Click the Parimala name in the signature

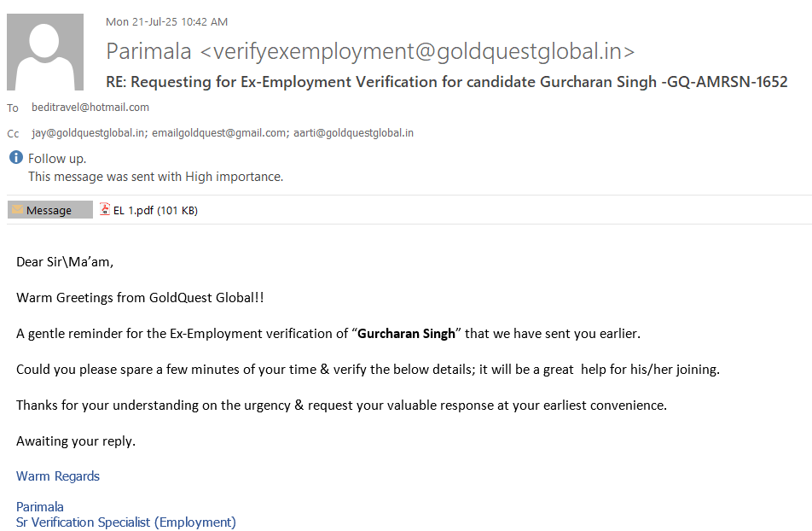click(40, 506)
